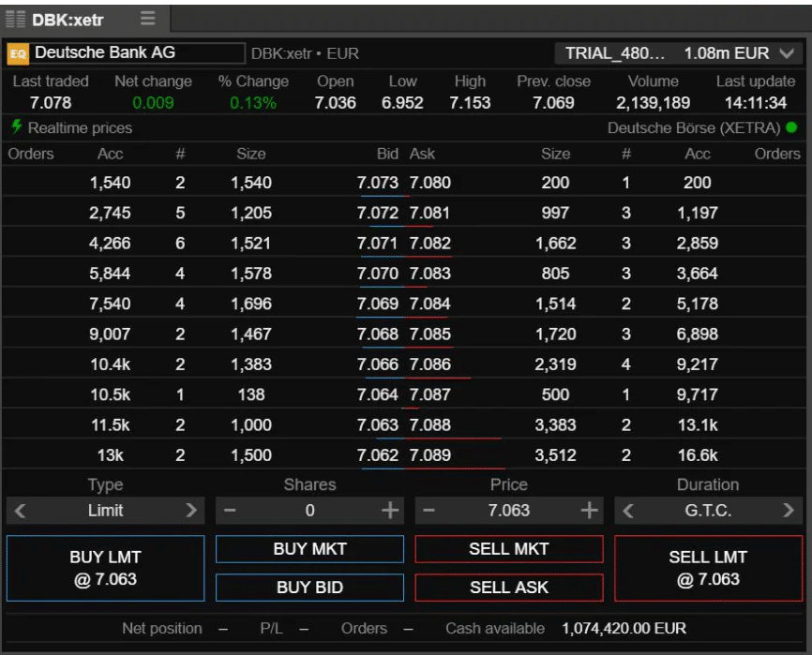The height and width of the screenshot is (655, 812).
Task: Click the Shares quantity field showing 0
Action: [x=309, y=511]
